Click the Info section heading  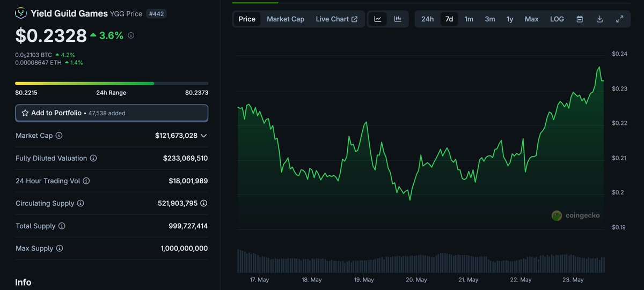tap(23, 282)
